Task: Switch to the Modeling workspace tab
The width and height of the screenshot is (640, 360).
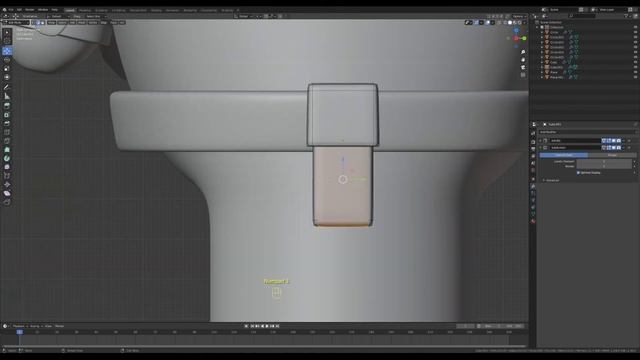Action: (x=85, y=10)
